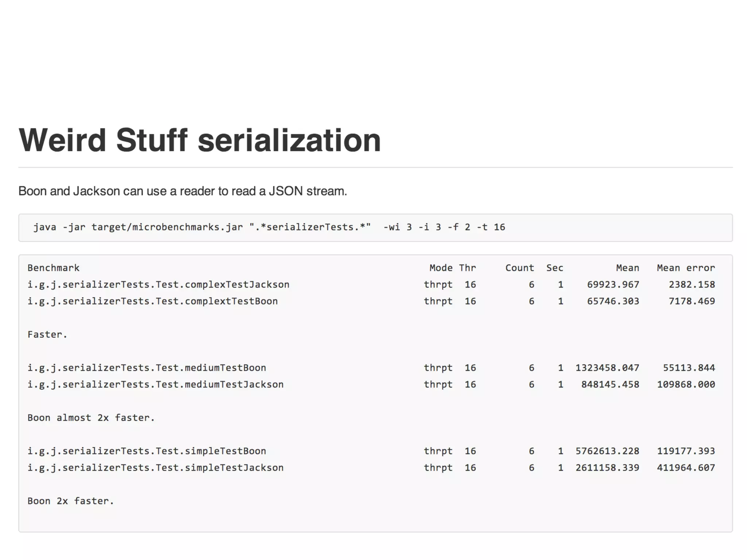
Task: Click the 'Benchmark' column header text
Action: click(53, 268)
